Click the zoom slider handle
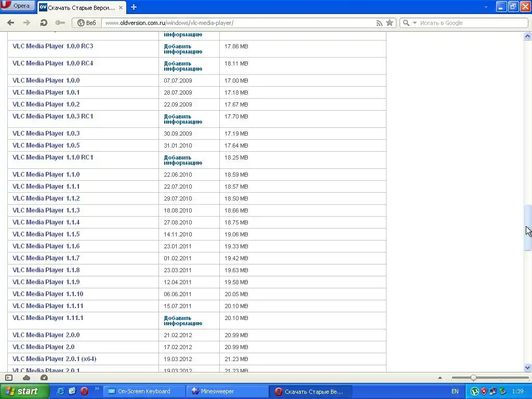 (x=473, y=378)
